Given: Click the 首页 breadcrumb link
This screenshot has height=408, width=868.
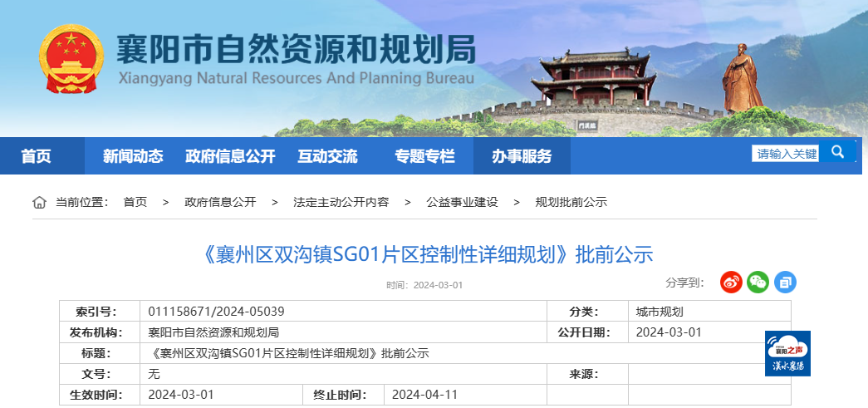Looking at the screenshot, I should tap(135, 202).
